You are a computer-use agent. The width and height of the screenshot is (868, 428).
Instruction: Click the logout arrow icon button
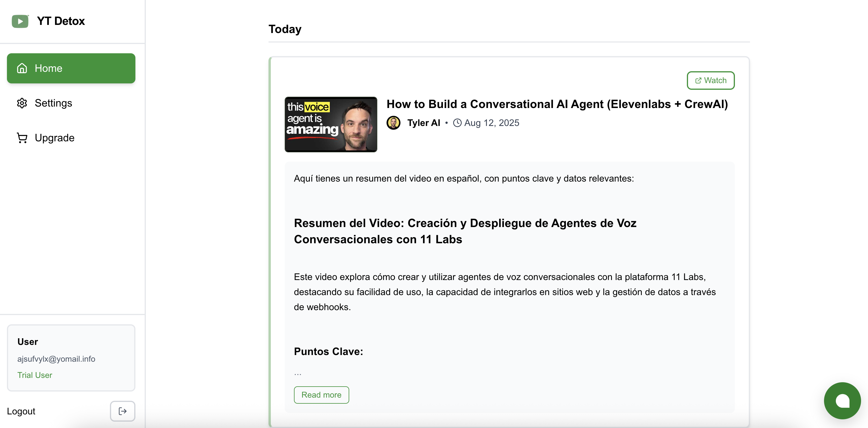(122, 411)
